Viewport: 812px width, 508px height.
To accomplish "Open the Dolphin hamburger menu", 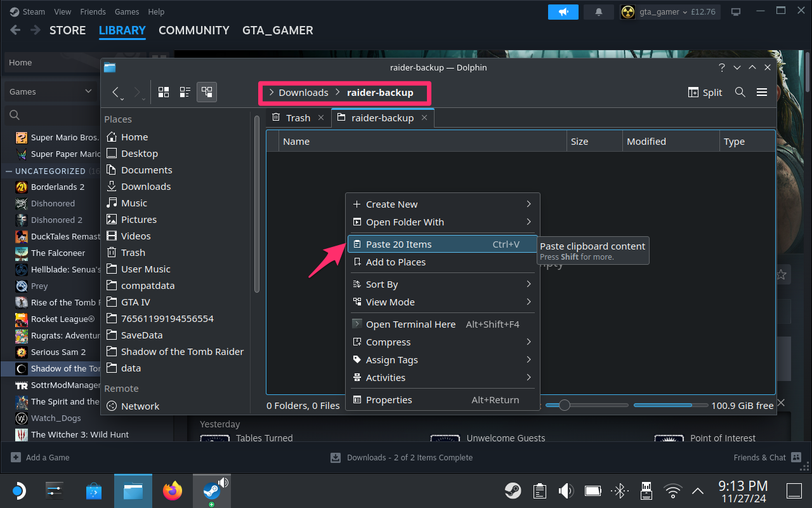I will point(762,92).
